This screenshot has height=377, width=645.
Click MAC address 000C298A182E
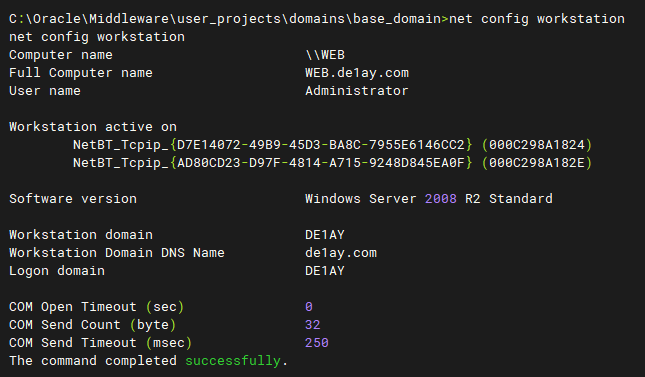click(537, 163)
